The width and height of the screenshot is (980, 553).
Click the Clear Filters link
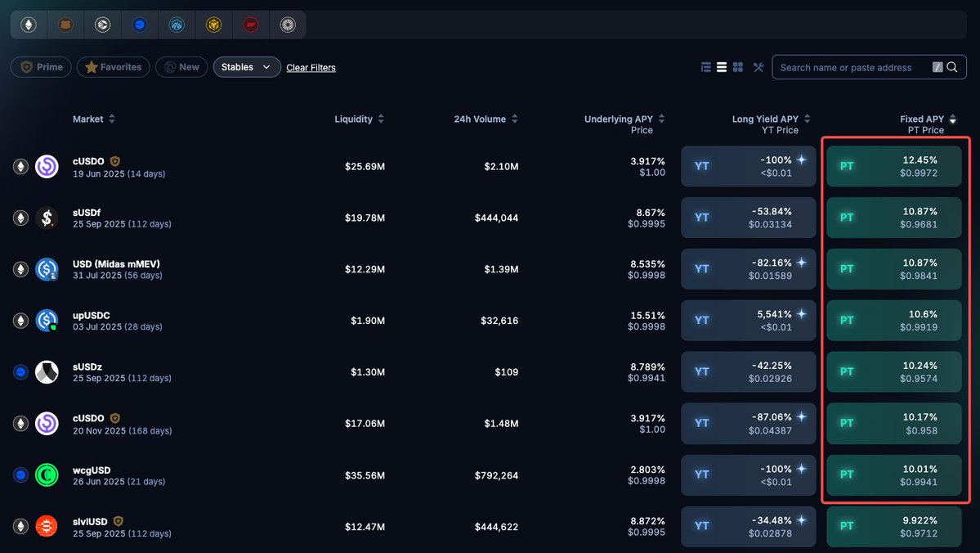pos(311,68)
